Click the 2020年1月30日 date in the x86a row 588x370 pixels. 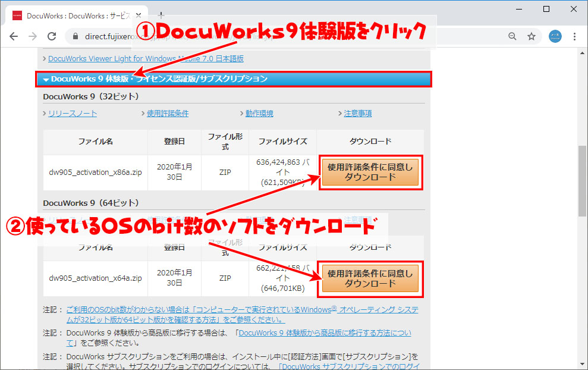point(174,172)
